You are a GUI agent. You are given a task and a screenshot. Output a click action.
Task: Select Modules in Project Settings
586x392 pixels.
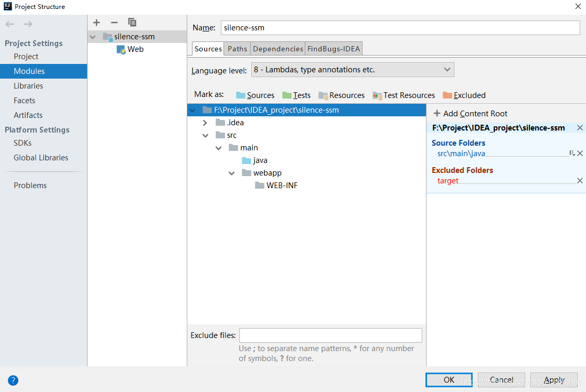pos(44,71)
